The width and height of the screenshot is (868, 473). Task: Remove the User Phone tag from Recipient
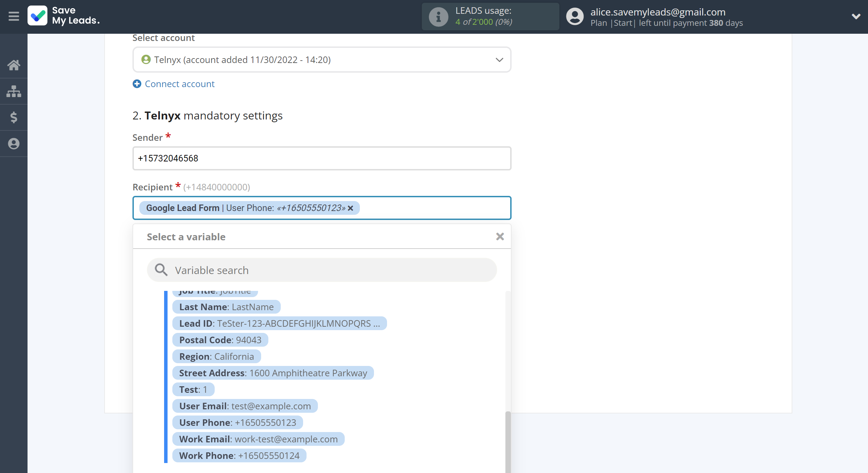351,208
